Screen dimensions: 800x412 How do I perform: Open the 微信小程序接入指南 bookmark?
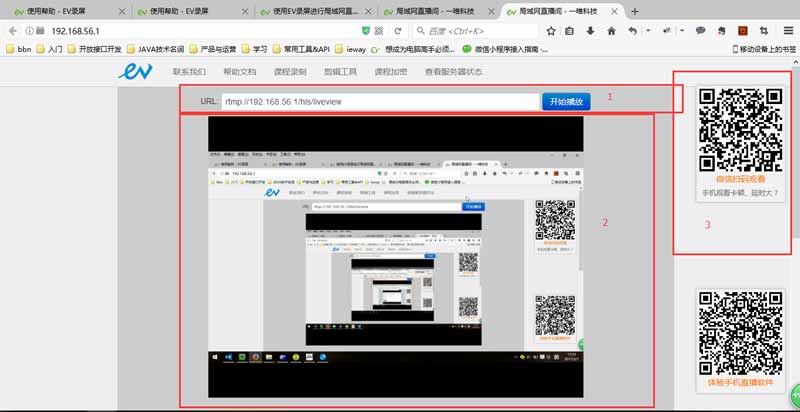(x=506, y=49)
